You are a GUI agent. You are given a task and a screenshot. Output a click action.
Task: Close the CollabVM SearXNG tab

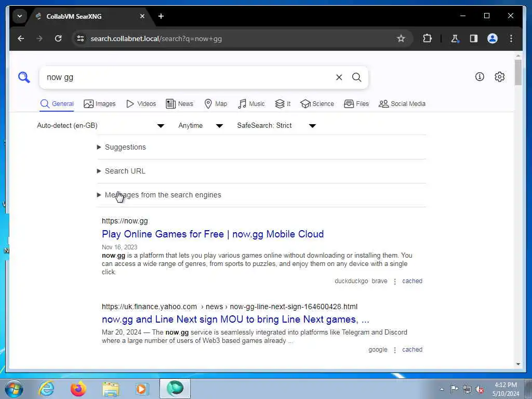pos(142,16)
